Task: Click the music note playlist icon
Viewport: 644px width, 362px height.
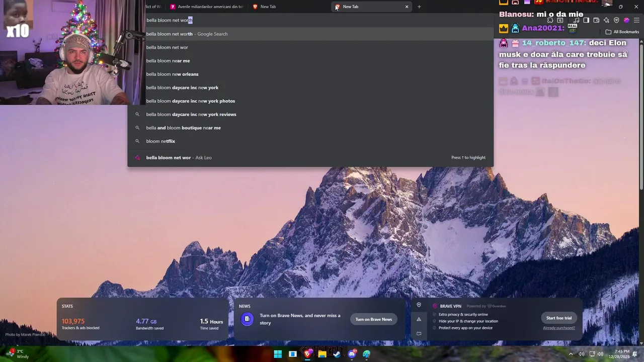Action: 577,20
